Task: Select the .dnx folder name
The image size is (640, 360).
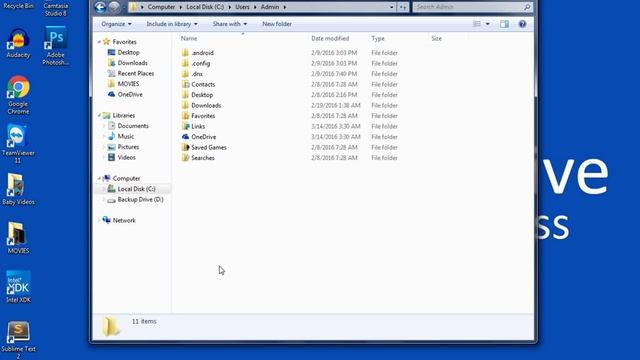Action: [197, 74]
